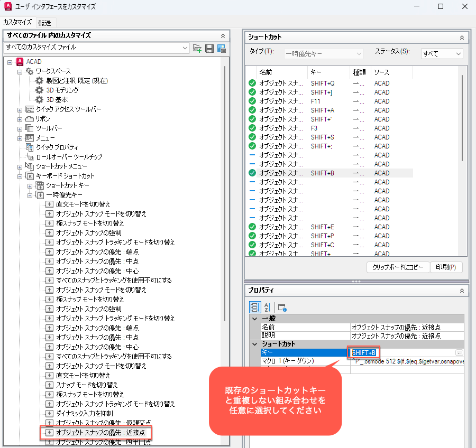Select the categorized view icon in Properties panel
476x448 pixels.
[x=255, y=307]
